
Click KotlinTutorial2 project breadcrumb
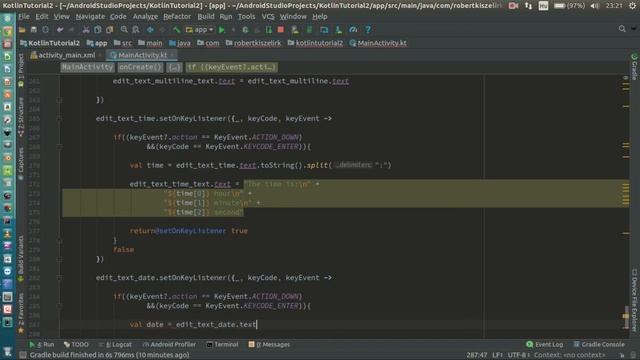[50, 43]
